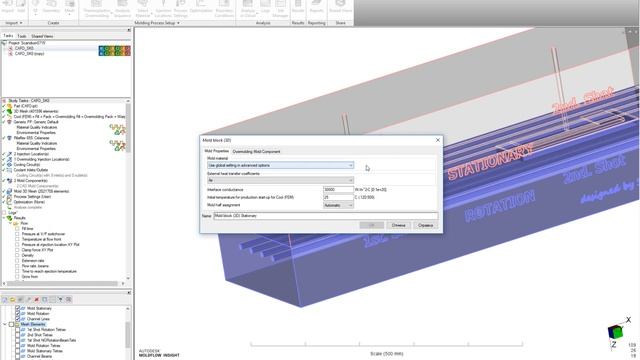Collapse the Mesh Elements layer group
This screenshot has height=360, width=640.
[5, 324]
